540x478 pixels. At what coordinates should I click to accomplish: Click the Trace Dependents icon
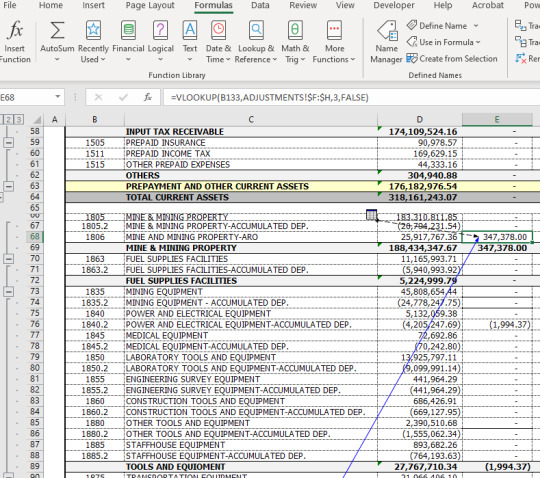tap(520, 42)
